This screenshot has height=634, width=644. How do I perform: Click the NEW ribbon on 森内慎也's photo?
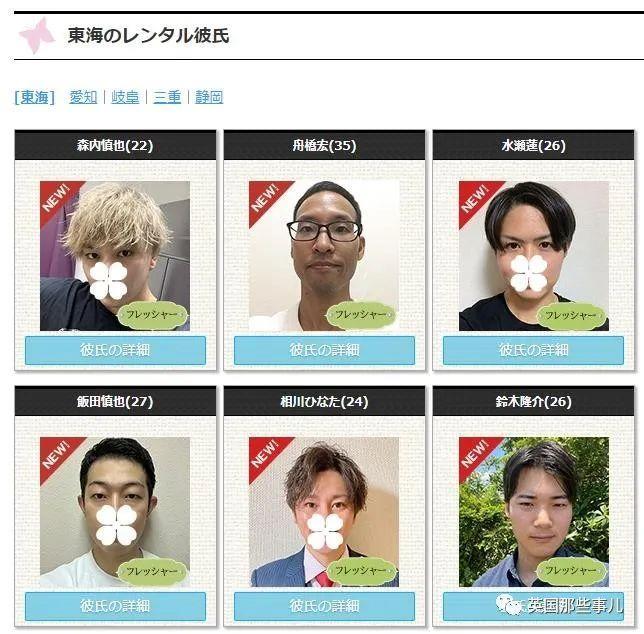click(x=58, y=198)
